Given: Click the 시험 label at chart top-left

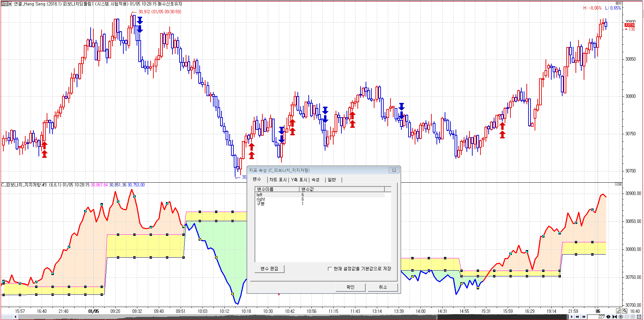Looking at the screenshot, I should tap(4, 4).
